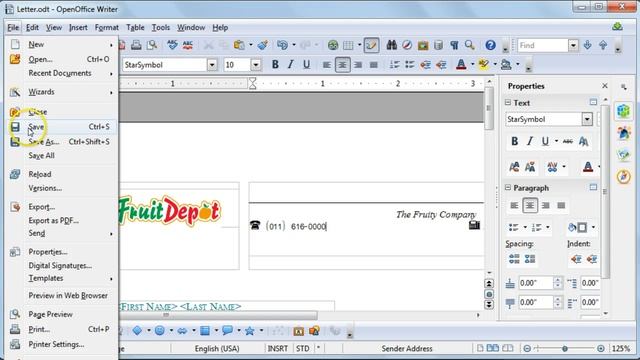This screenshot has height=360, width=640.
Task: Click the Above Paragraph Spacing value field
Action: [536, 282]
